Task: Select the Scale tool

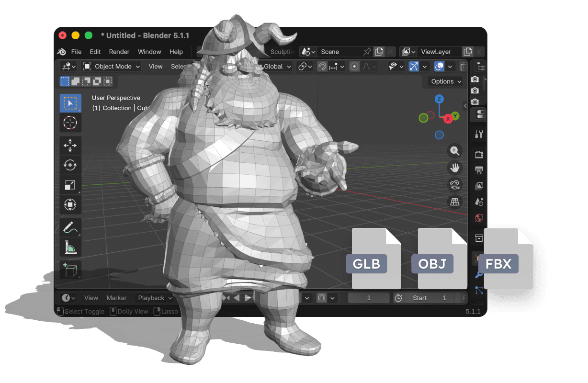Action: tap(70, 185)
